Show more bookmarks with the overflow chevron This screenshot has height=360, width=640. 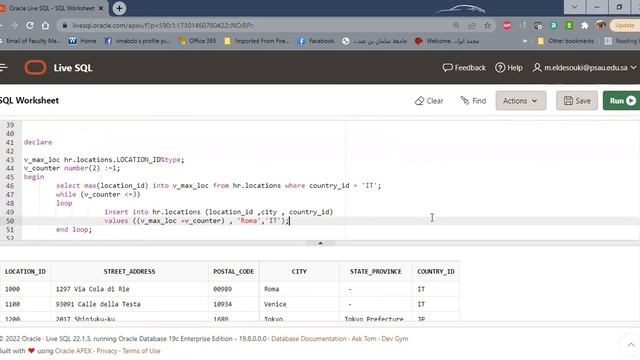click(x=524, y=41)
